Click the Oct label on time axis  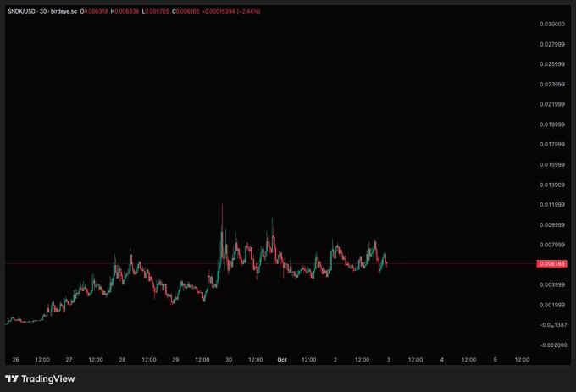click(x=282, y=360)
